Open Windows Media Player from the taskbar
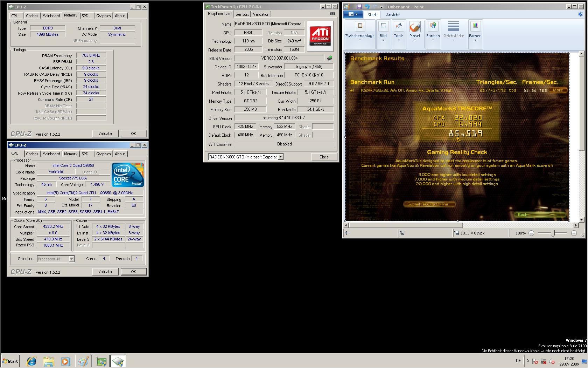This screenshot has width=588, height=368. point(65,361)
